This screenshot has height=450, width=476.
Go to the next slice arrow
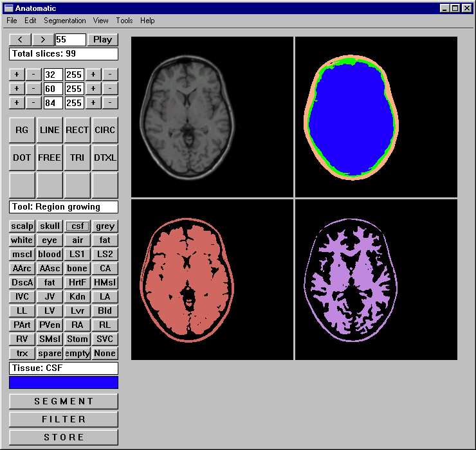tap(43, 40)
